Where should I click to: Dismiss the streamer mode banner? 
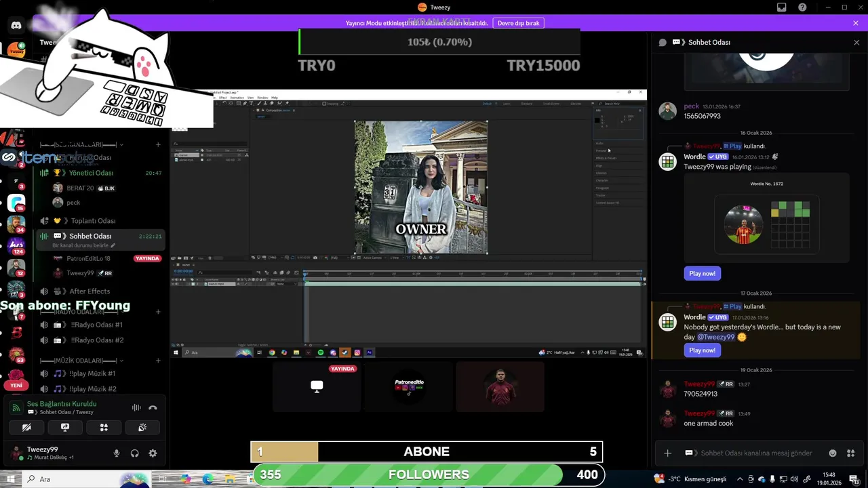[x=856, y=23]
